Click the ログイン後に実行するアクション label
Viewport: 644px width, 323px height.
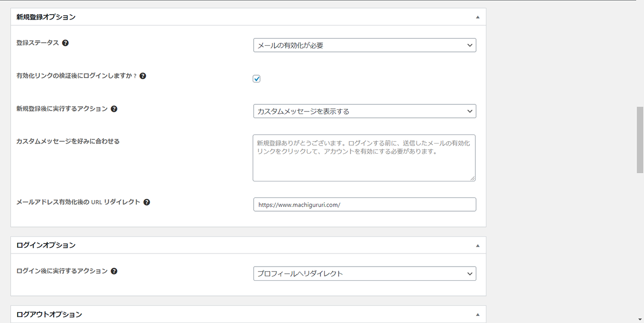point(62,271)
